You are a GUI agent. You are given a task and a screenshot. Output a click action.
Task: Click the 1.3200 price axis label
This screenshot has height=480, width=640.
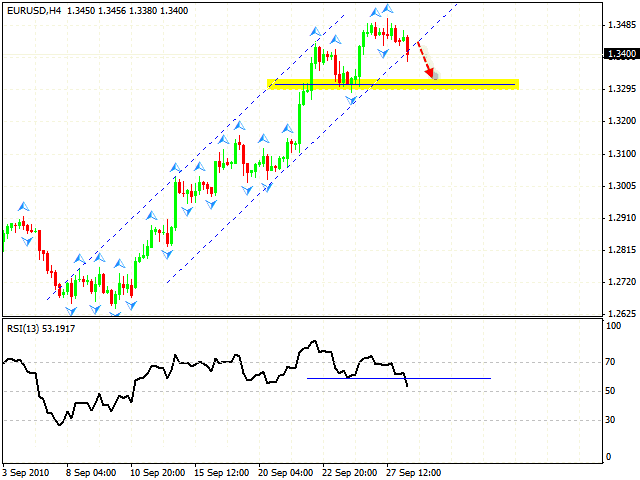(622, 121)
